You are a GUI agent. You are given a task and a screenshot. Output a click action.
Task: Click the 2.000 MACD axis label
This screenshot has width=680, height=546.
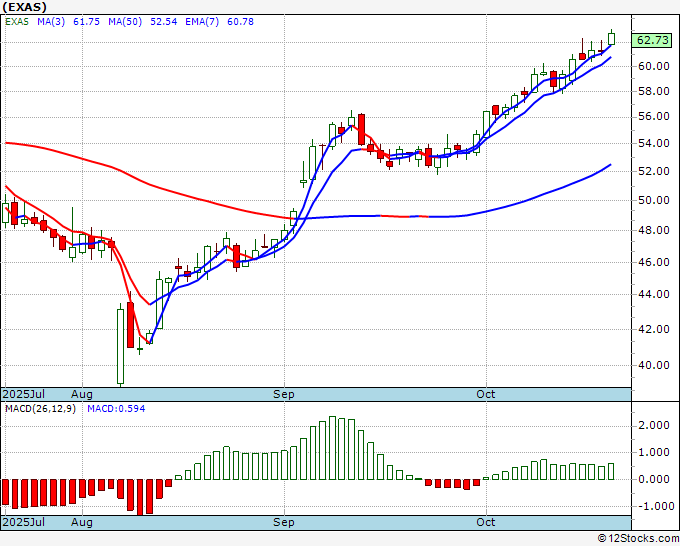tap(654, 425)
